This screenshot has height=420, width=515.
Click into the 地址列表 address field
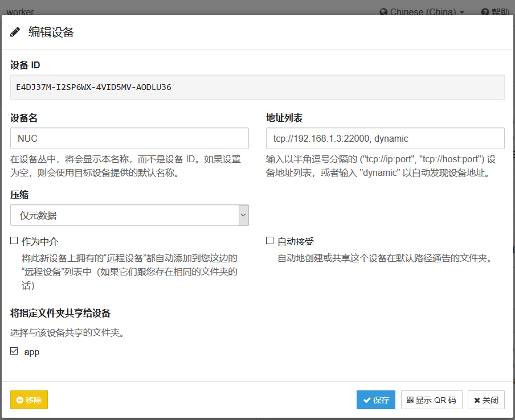[x=385, y=138]
